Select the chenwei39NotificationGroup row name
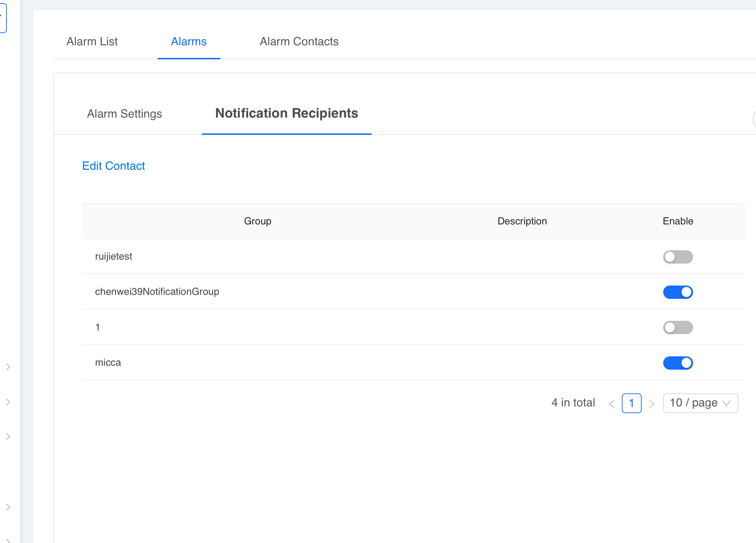756x543 pixels. click(x=157, y=292)
